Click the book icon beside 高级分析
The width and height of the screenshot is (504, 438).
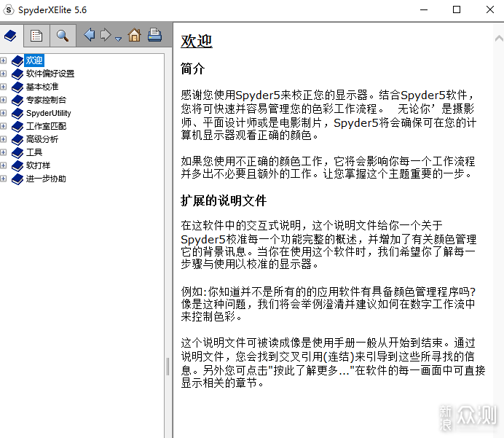coord(17,140)
